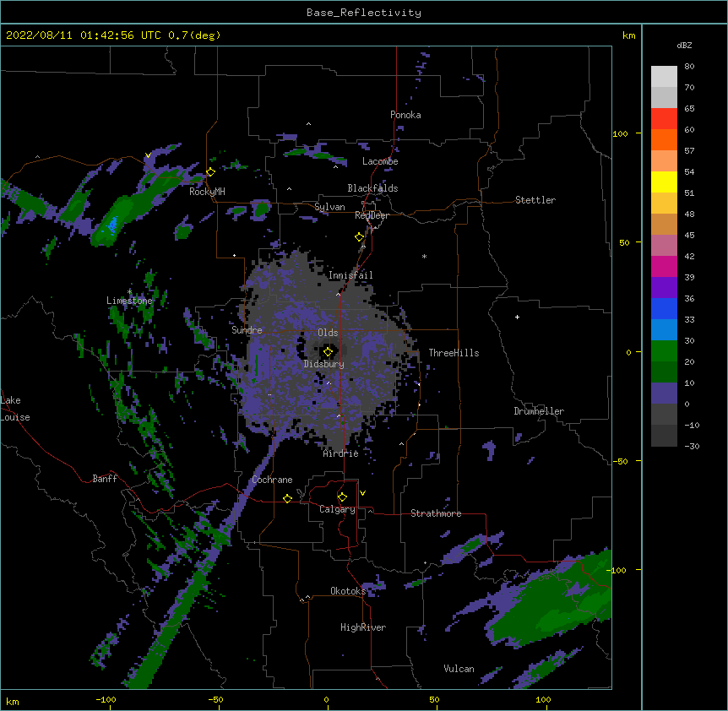Click the Blackfalds city label
The image size is (728, 711).
[x=372, y=188]
